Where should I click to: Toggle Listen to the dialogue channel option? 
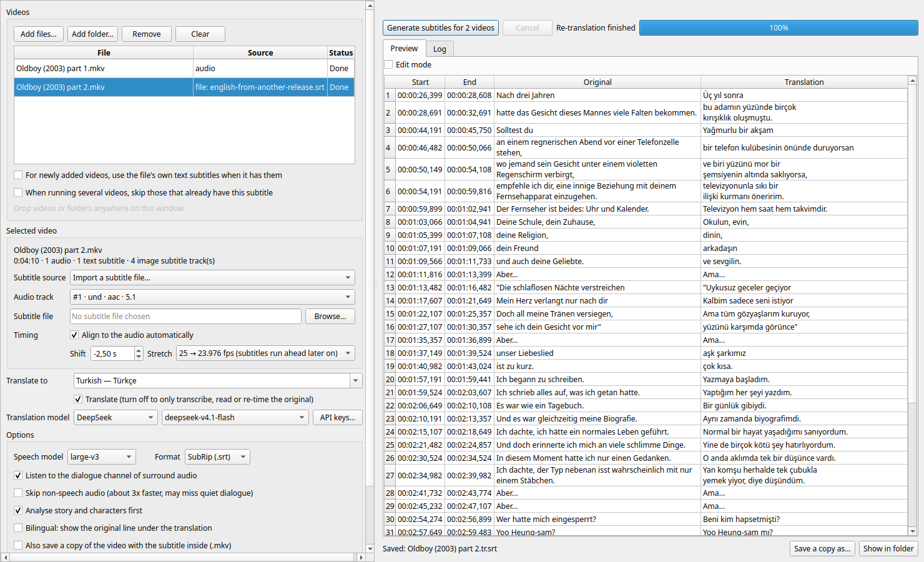(19, 476)
